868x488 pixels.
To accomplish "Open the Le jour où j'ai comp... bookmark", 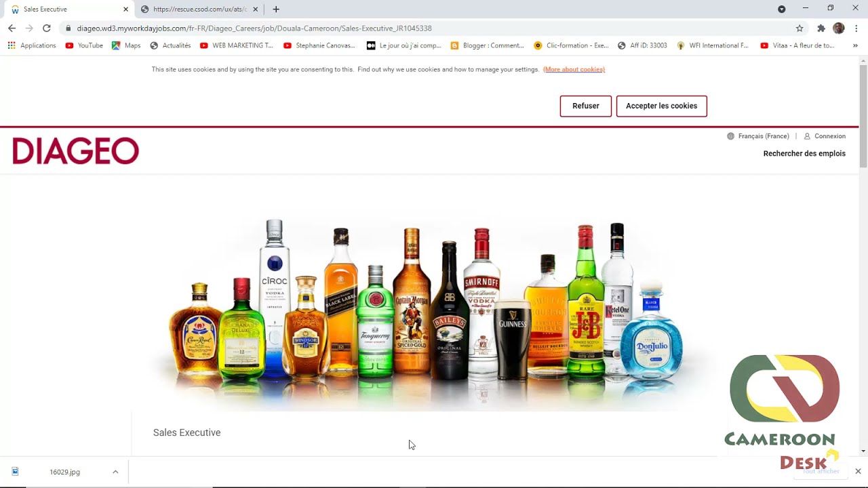I will [404, 45].
